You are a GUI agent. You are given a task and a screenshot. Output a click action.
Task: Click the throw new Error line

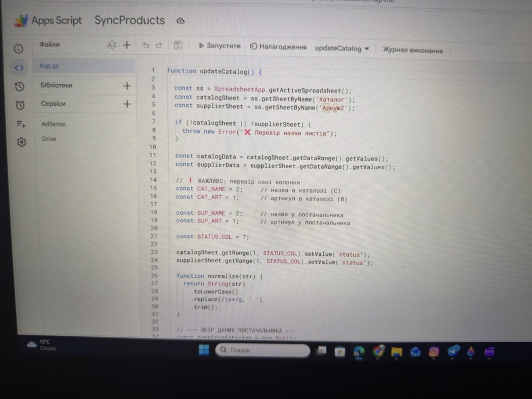[x=260, y=132]
